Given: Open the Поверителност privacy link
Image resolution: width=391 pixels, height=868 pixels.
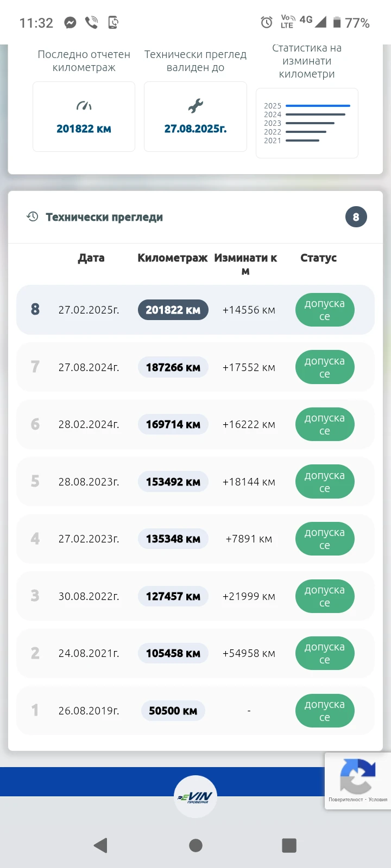Looking at the screenshot, I should click(345, 800).
